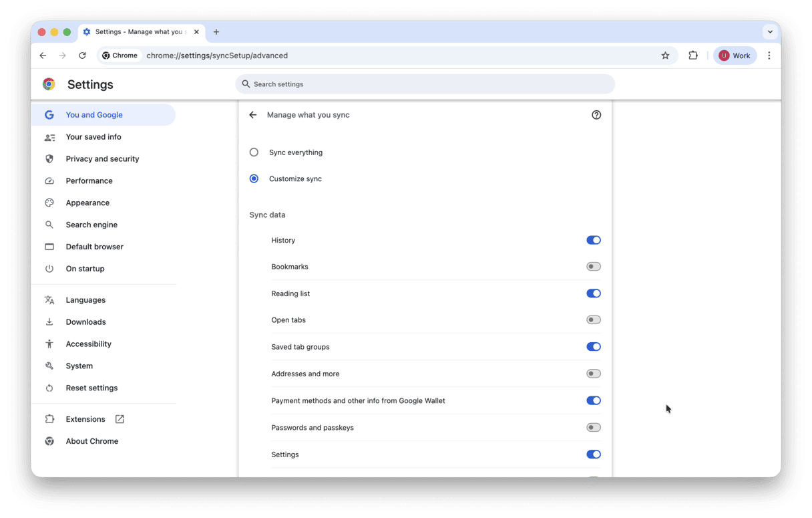Expand the Work profile menu
Viewport: 812px width, 518px height.
735,55
